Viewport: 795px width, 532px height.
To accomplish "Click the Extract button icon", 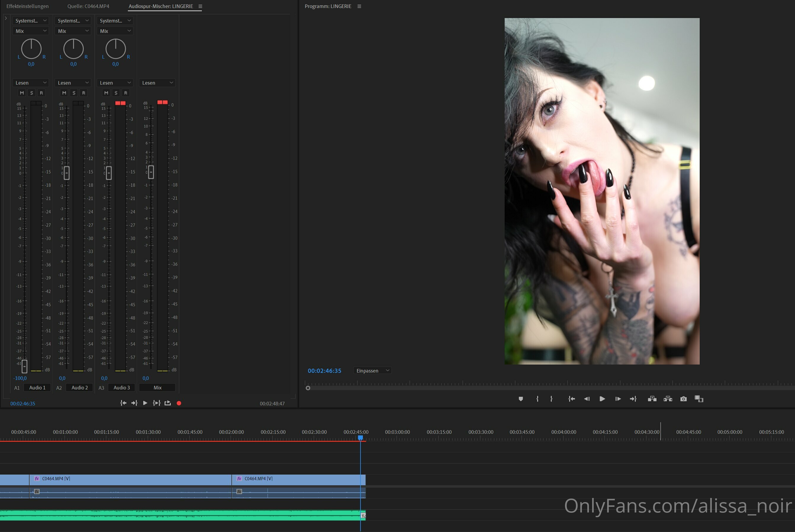I will tap(668, 399).
